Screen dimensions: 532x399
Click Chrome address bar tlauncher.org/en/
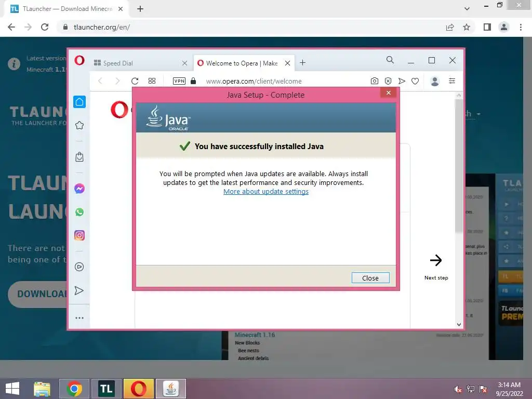click(102, 27)
